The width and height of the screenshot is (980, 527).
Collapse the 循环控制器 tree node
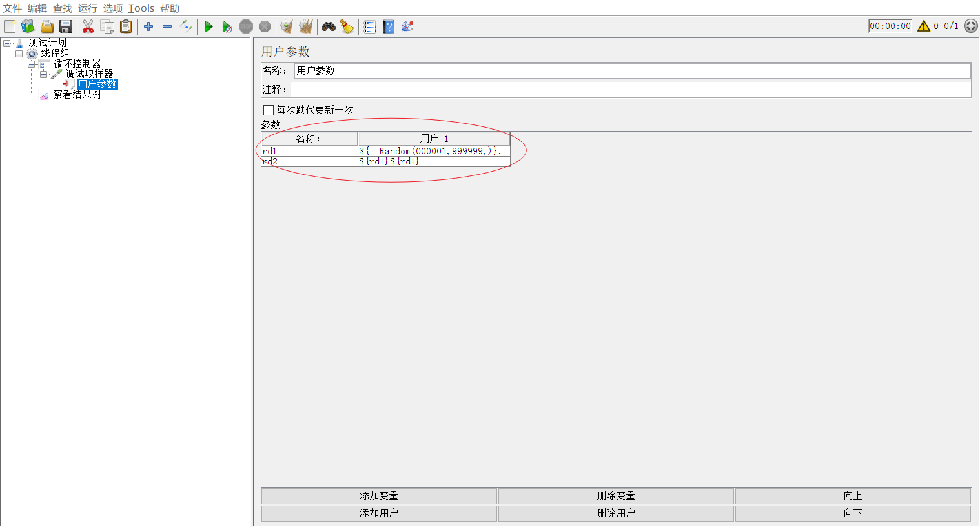coord(31,63)
